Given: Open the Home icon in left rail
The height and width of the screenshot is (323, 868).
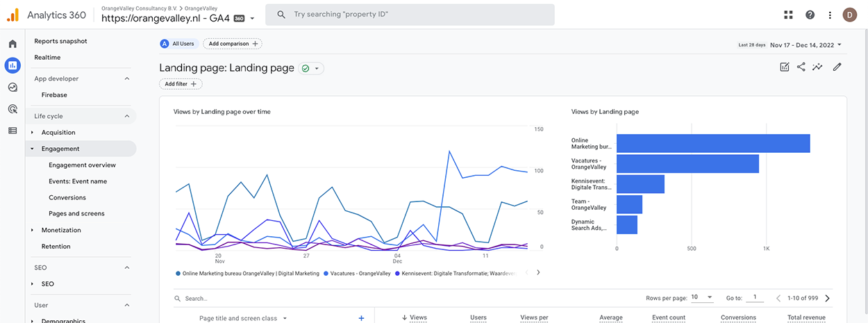Looking at the screenshot, I should [x=12, y=44].
